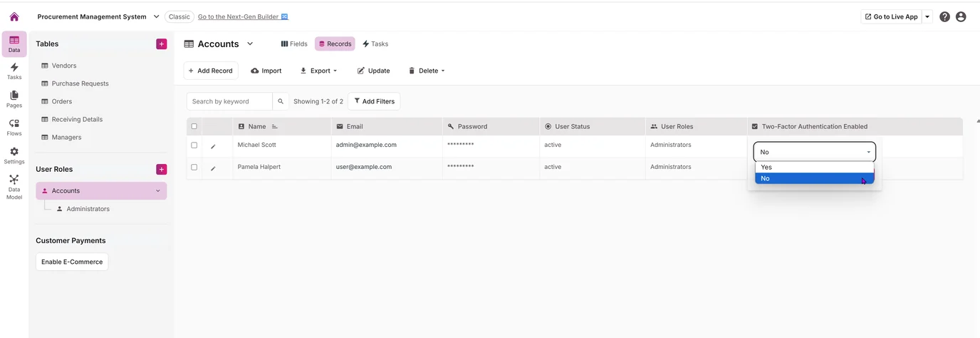The width and height of the screenshot is (980, 338).
Task: Edit Michael Scott record with pencil icon
Action: pos(213,146)
